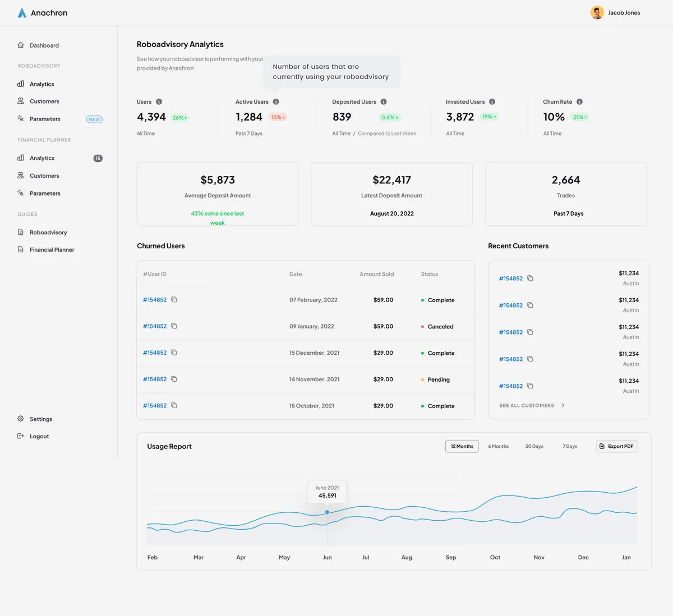Screen dimensions: 673x616
Task: Click the June 2021 data point on chart
Action: coord(328,512)
